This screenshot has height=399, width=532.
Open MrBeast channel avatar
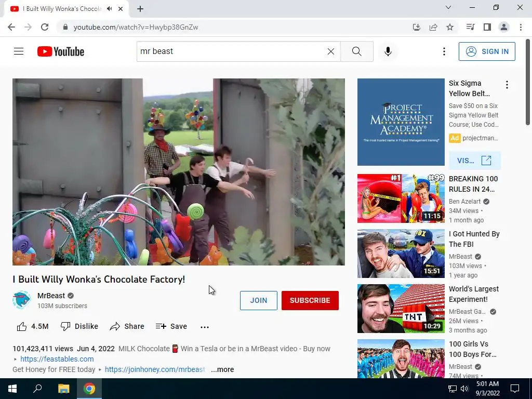pyautogui.click(x=22, y=300)
